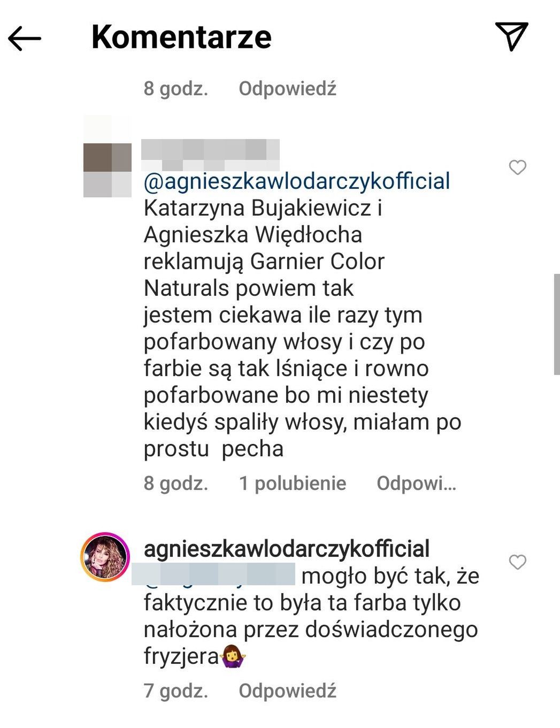Screen dimensions: 560x728
Task: Like the Garnier Color Naturals comment
Action: [x=517, y=167]
